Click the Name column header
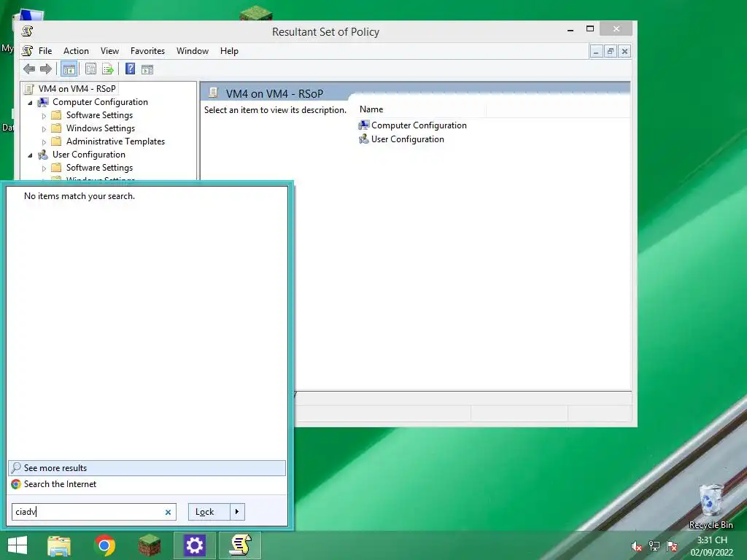Image resolution: width=747 pixels, height=560 pixels. click(x=421, y=109)
